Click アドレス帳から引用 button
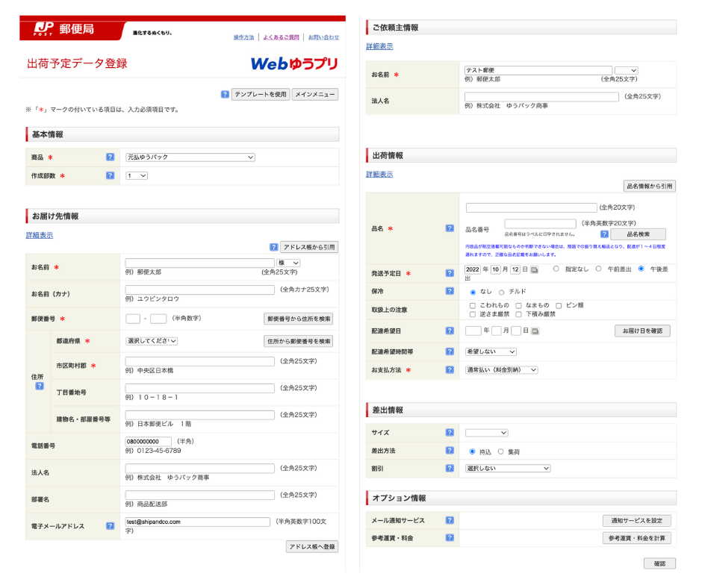The width and height of the screenshot is (702, 588). pyautogui.click(x=309, y=247)
